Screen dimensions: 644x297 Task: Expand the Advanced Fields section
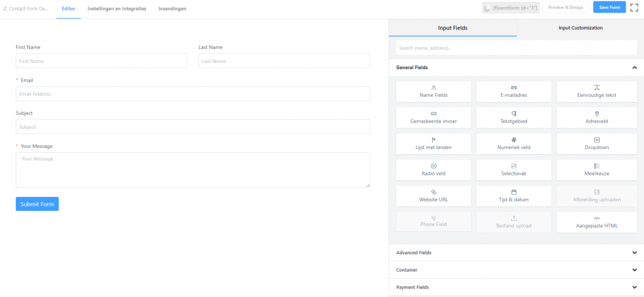pyautogui.click(x=634, y=252)
